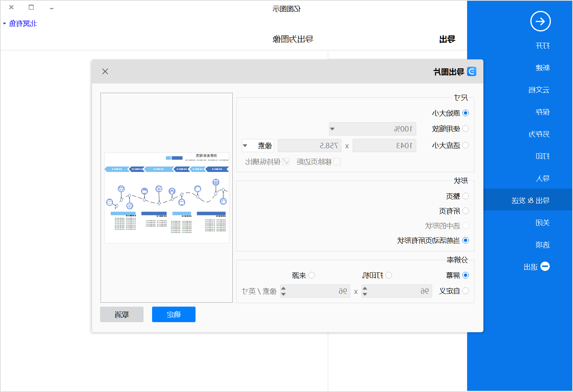This screenshot has width=573, height=392.
Task: Cancel the dialog with 取消 button
Action: tap(122, 314)
